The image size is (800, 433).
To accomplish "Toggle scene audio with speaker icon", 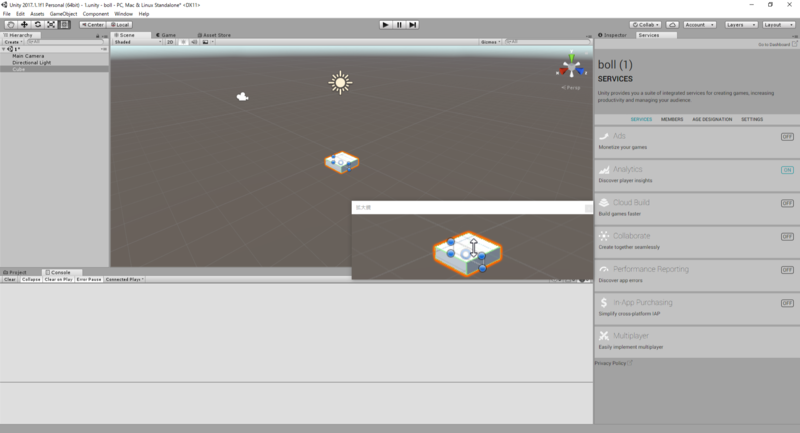I will (x=194, y=42).
